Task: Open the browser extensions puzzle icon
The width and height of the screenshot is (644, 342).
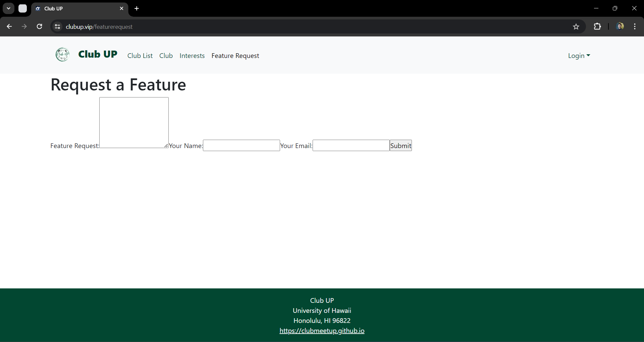Action: (597, 26)
